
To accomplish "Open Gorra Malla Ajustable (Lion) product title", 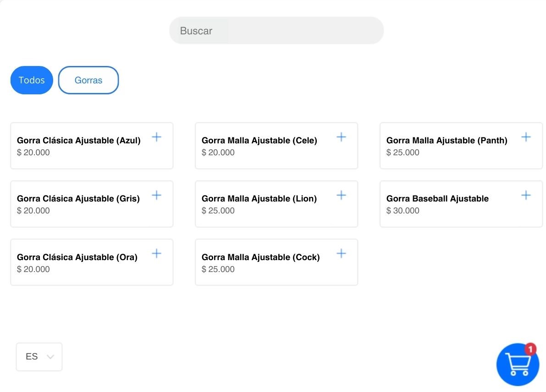I will pyautogui.click(x=259, y=199).
